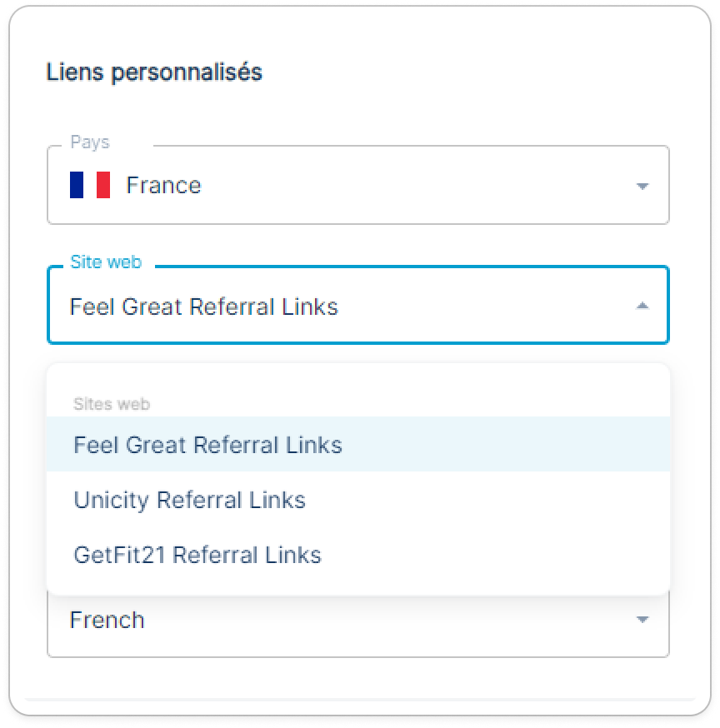This screenshot has width=720, height=728.
Task: Click the Site web field's selected value
Action: [203, 307]
